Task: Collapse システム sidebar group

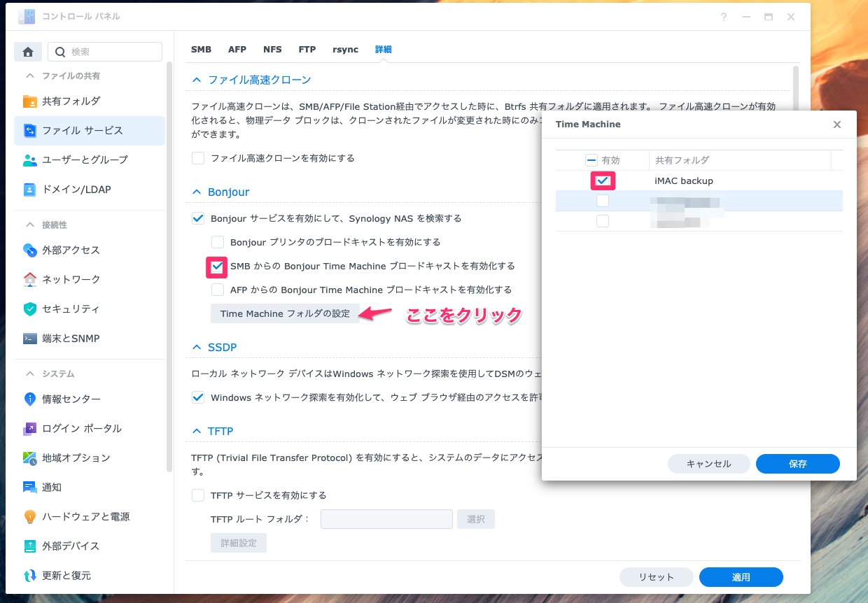Action: coord(30,374)
